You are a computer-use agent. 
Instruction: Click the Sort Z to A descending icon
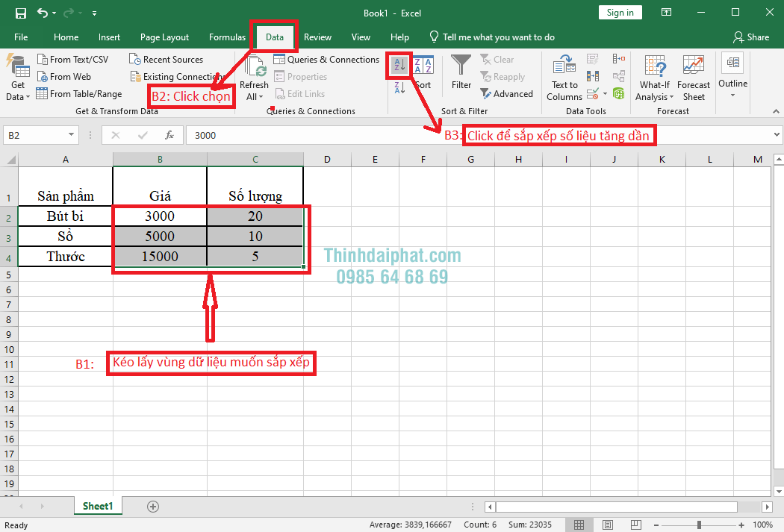pyautogui.click(x=399, y=88)
